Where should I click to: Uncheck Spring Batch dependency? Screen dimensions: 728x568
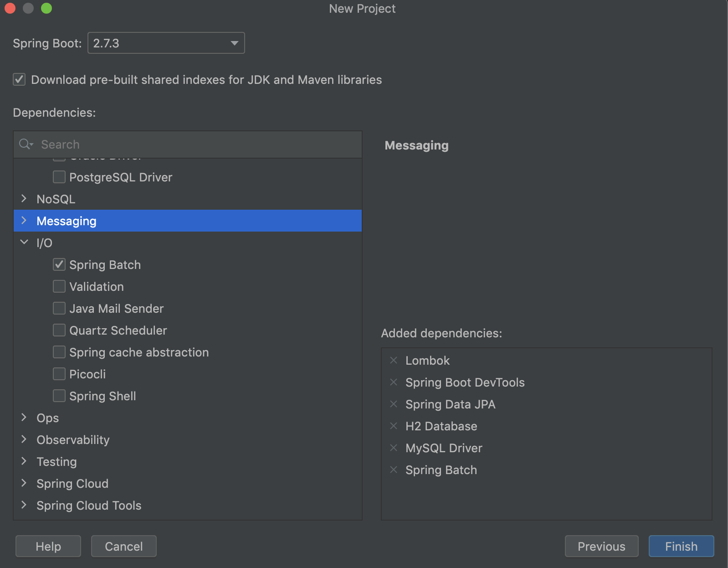click(59, 264)
